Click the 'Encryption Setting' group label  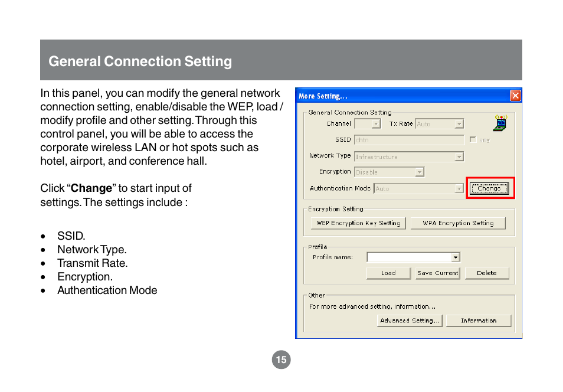click(335, 209)
